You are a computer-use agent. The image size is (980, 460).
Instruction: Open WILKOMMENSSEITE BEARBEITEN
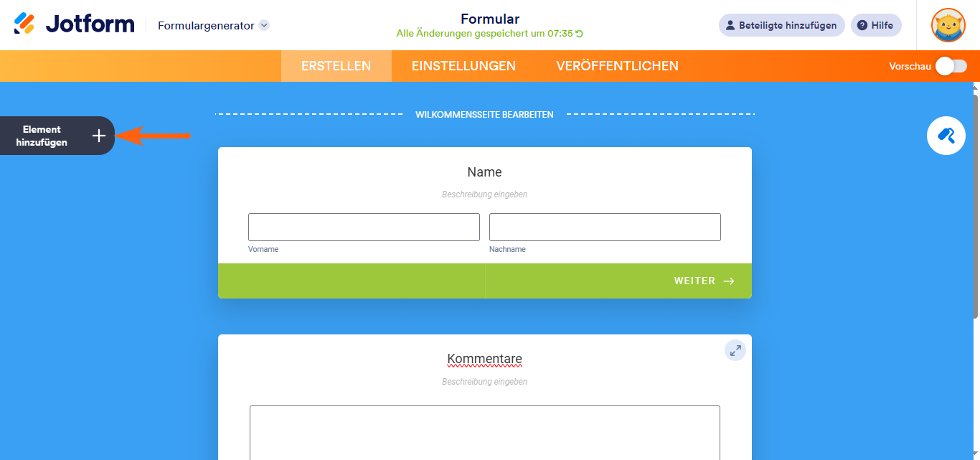coord(484,113)
